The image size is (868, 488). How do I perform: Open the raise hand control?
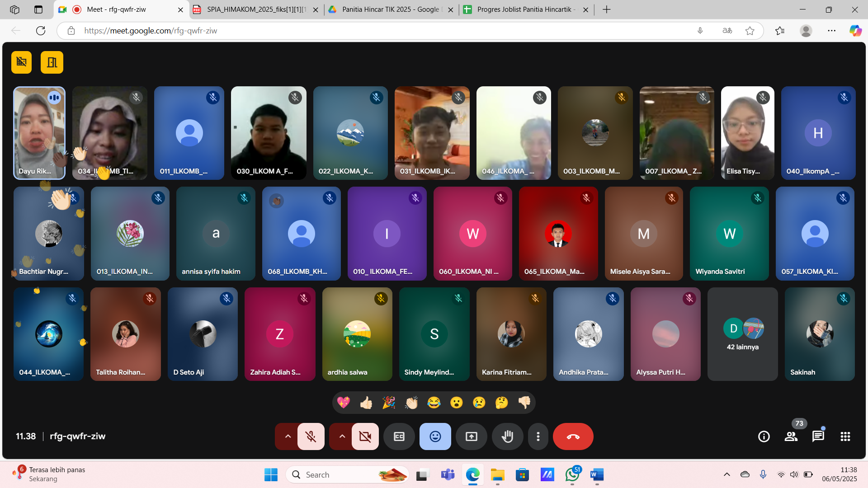click(508, 436)
